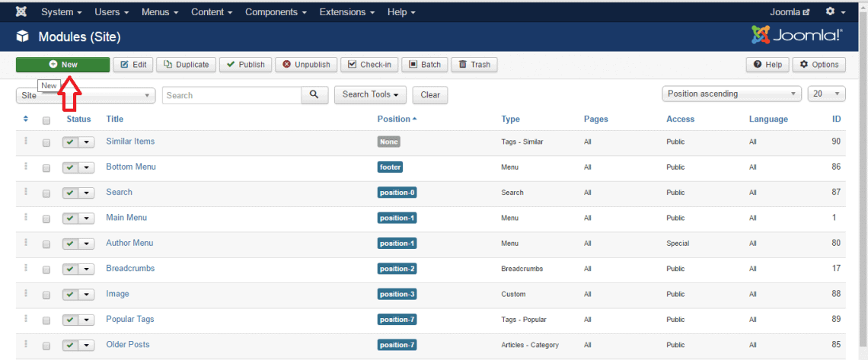Viewport: 868px width, 360px height.
Task: Click the sort order arrows column header icon
Action: coord(26,119)
